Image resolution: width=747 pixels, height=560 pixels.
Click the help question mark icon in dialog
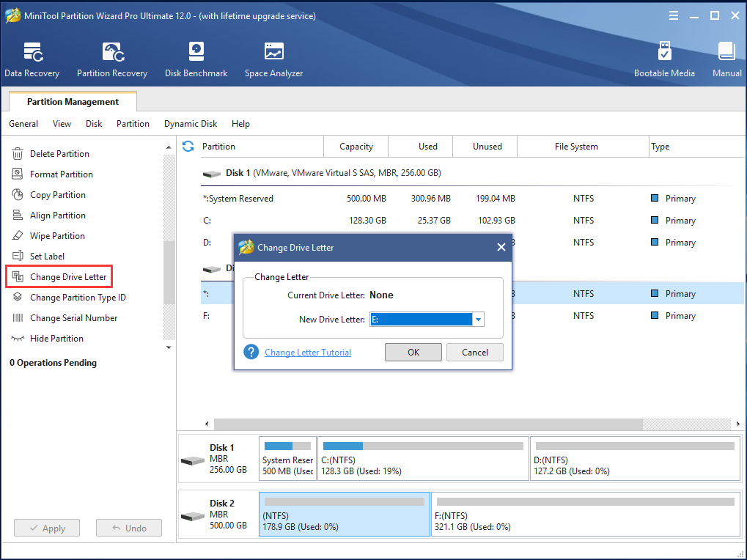pyautogui.click(x=251, y=352)
